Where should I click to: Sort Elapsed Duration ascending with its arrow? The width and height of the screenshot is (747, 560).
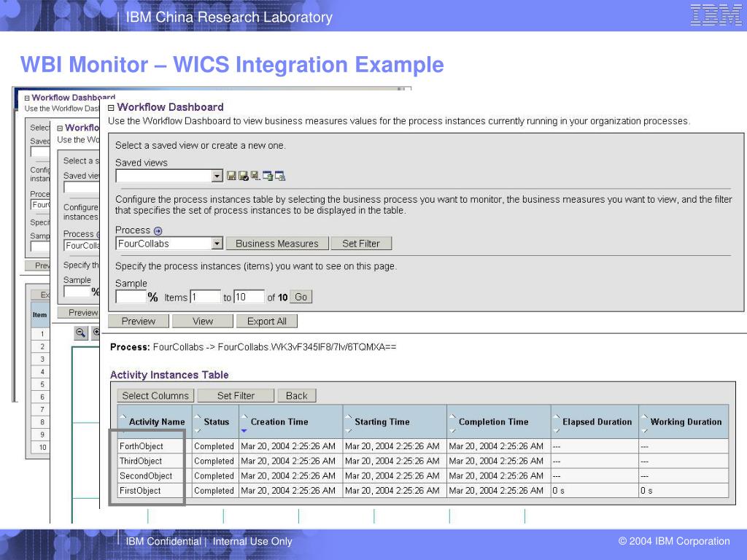pyautogui.click(x=556, y=416)
